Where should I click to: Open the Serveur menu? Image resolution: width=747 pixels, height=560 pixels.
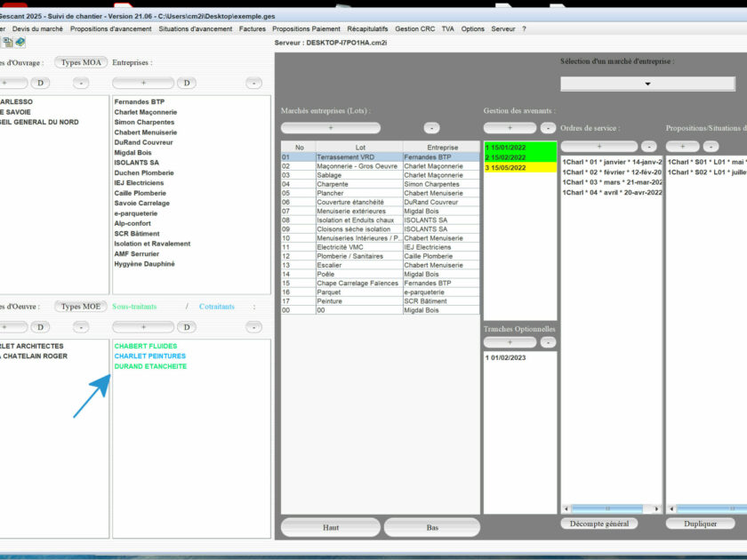[x=503, y=29]
